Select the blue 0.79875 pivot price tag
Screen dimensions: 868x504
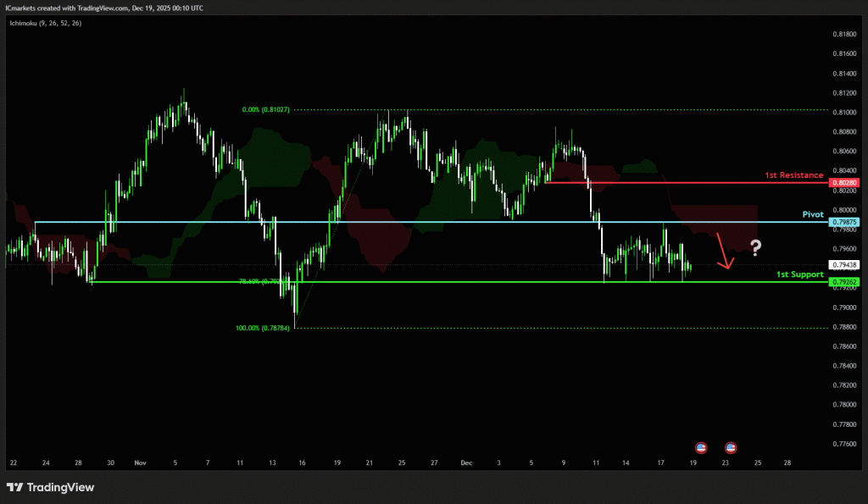pos(845,222)
